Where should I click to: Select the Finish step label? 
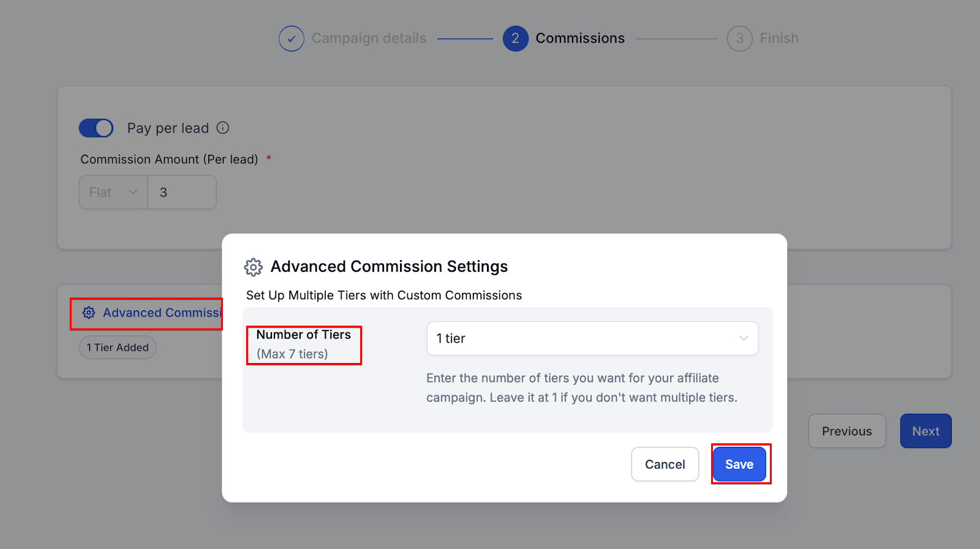[779, 39]
